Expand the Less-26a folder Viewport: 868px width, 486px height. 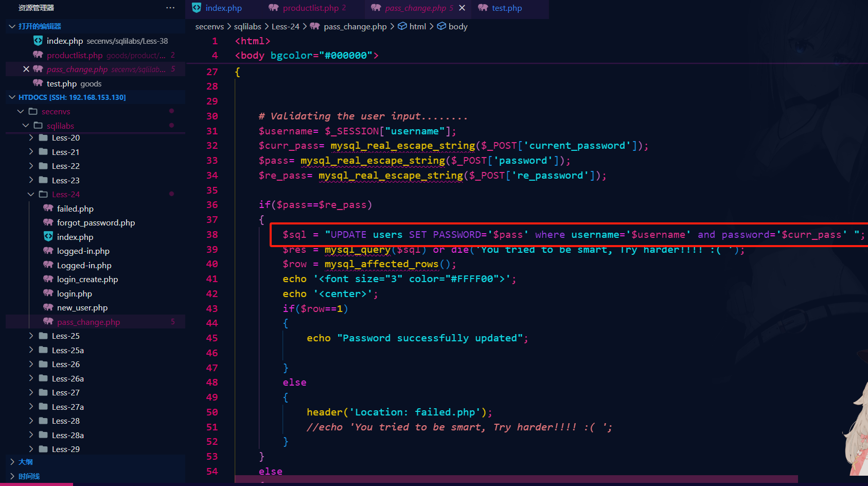click(x=31, y=378)
